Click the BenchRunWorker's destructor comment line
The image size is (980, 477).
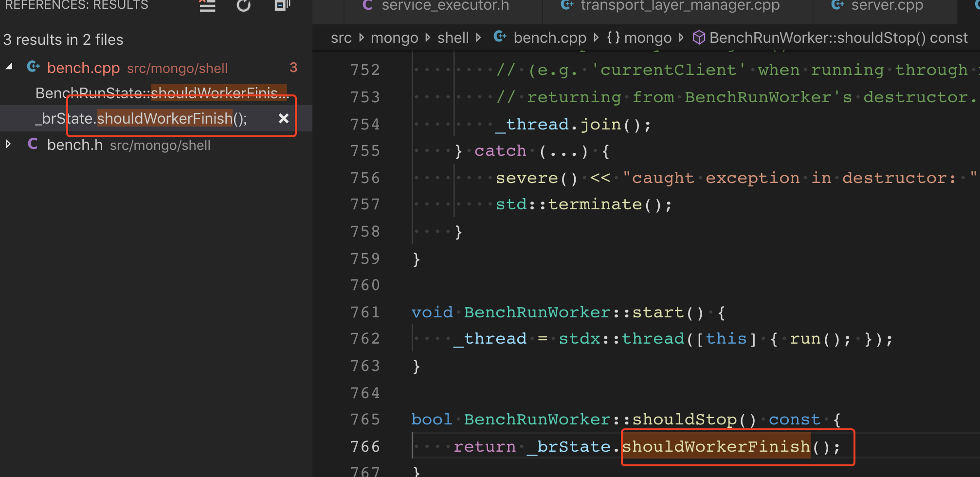coord(736,97)
